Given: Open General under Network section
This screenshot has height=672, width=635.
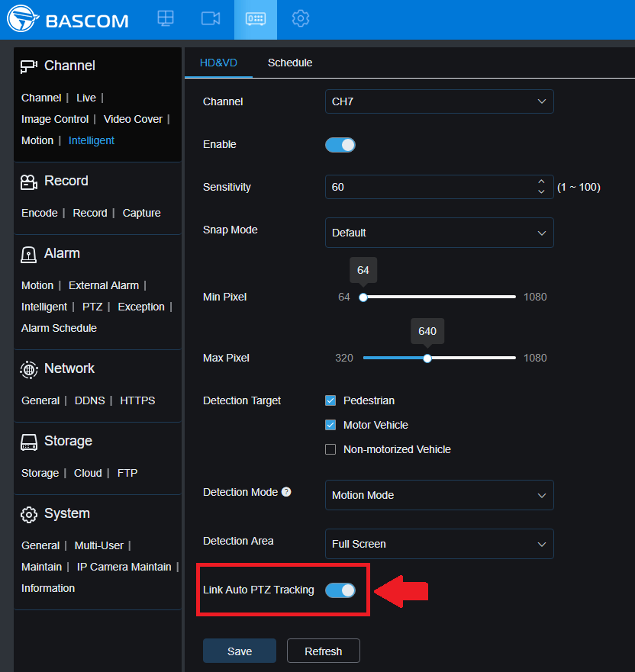Looking at the screenshot, I should click(x=40, y=400).
